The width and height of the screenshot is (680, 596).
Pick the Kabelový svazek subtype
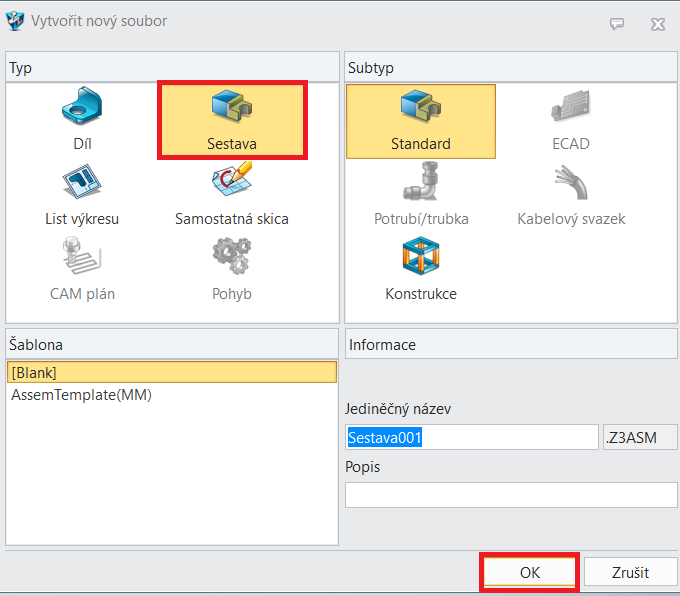571,195
